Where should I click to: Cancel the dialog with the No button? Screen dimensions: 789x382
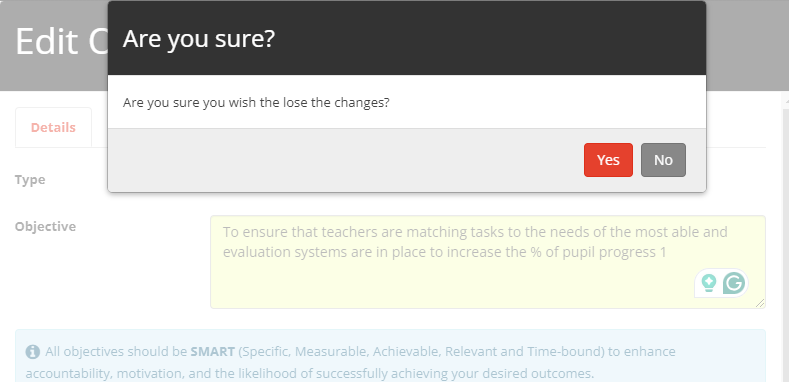point(663,160)
